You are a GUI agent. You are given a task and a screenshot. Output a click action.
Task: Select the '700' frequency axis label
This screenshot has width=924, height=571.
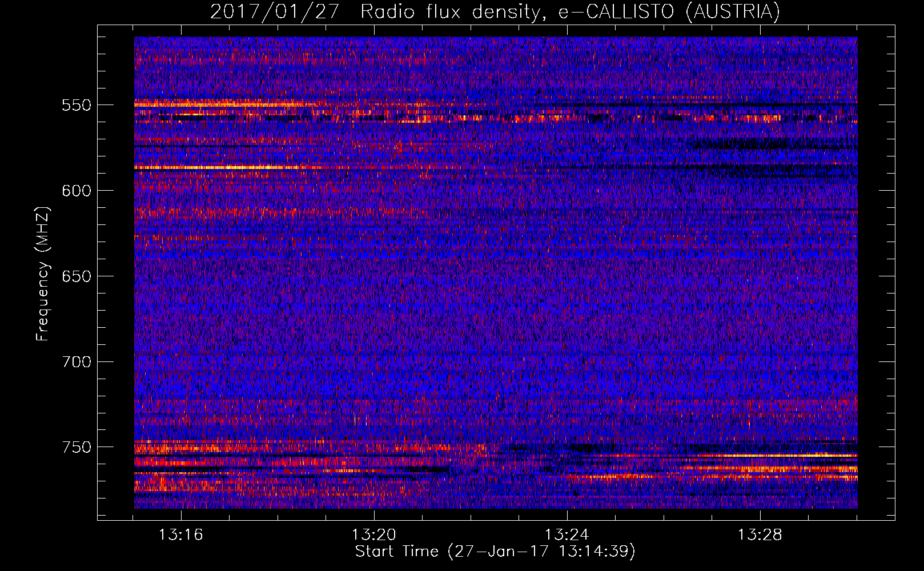click(77, 362)
